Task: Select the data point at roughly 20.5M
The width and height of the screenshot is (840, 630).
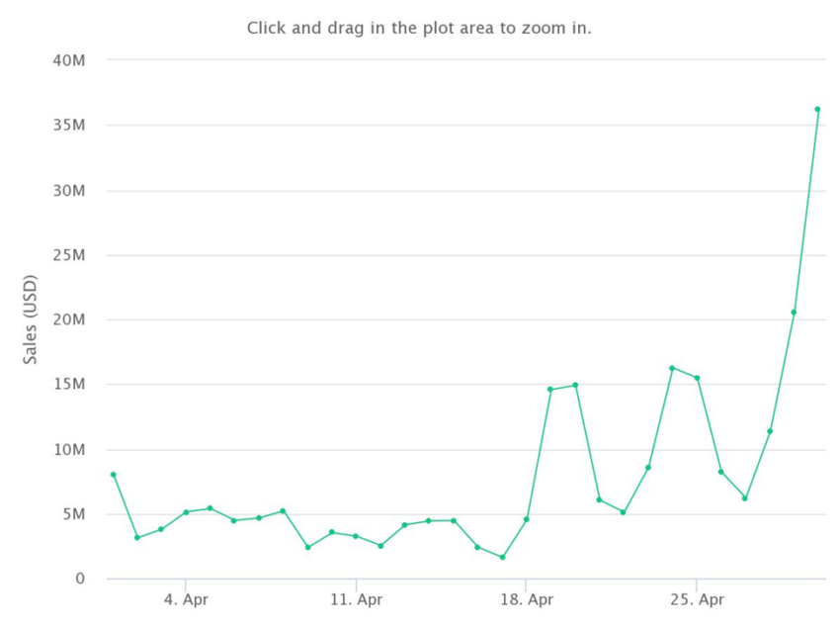Action: [794, 313]
